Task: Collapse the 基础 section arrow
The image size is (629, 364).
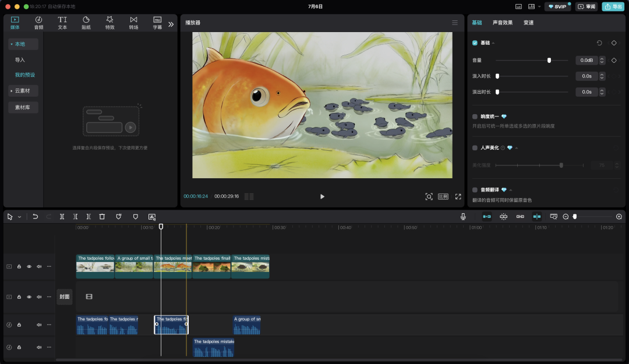Action: point(493,43)
